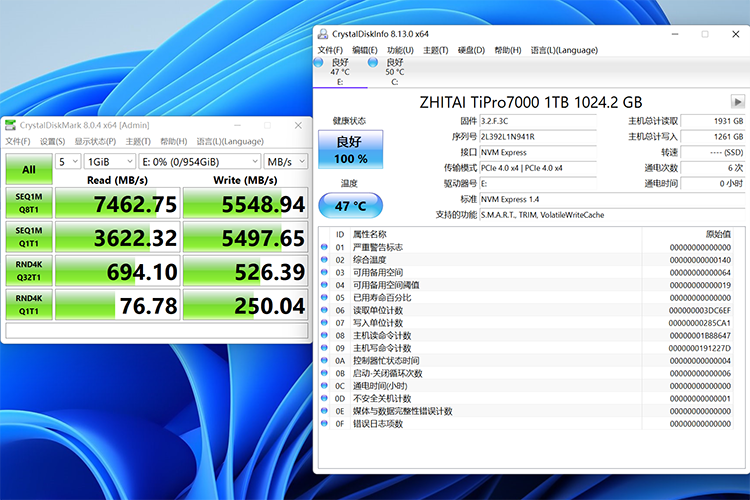
Task: Click the 属性名称 column header
Action: coord(369,234)
